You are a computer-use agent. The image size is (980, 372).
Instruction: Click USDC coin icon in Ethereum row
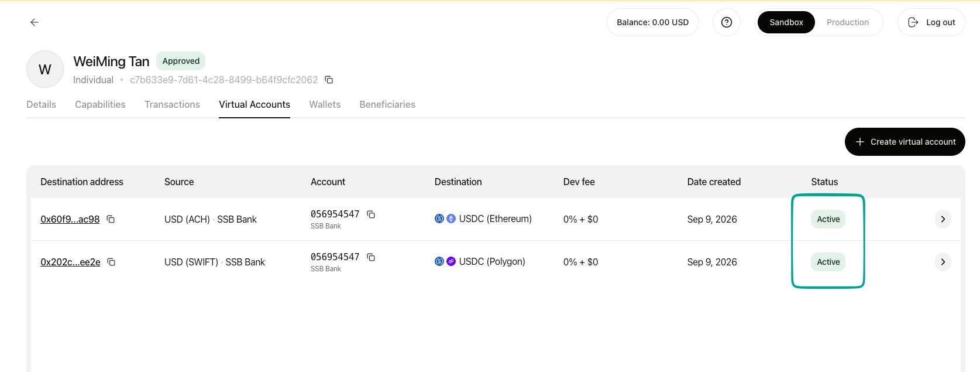point(439,219)
